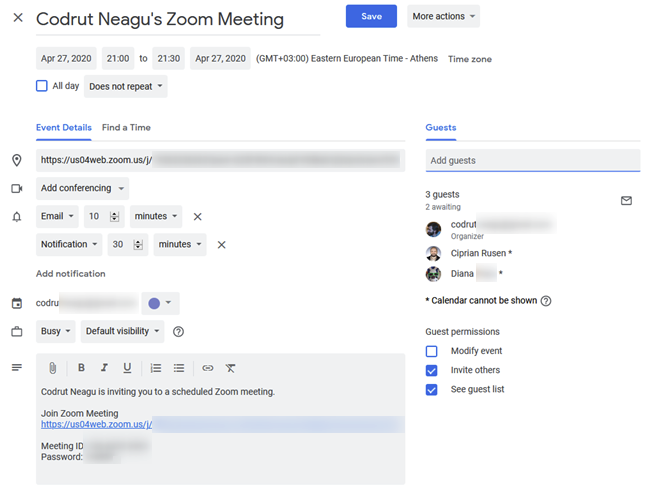The image size is (648, 493).
Task: Open help for Calendar cannot be shown
Action: pos(546,301)
